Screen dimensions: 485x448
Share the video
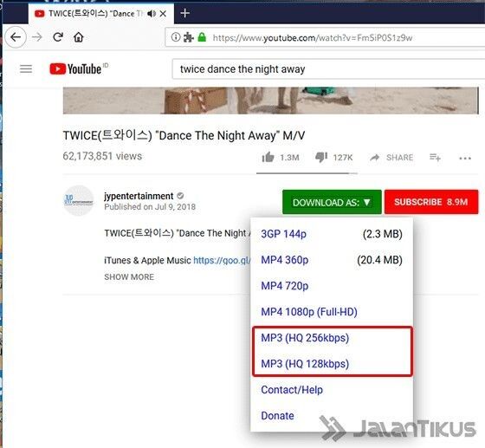(x=391, y=158)
